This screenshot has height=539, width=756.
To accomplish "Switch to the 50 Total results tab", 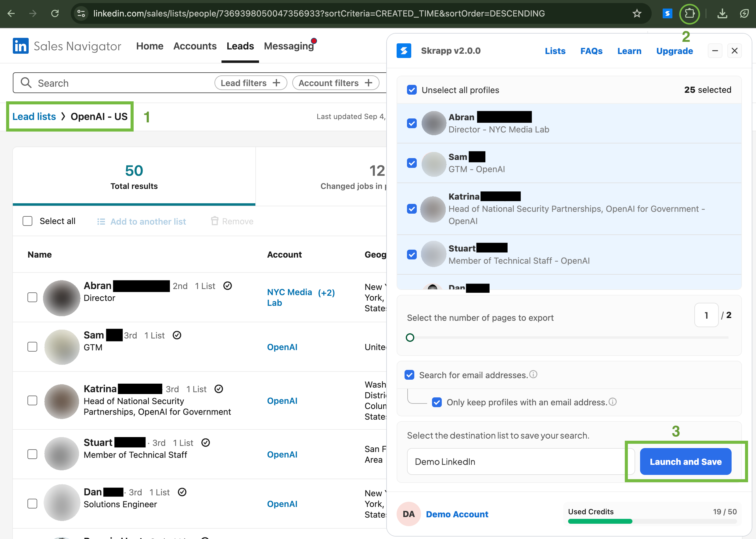I will click(134, 176).
